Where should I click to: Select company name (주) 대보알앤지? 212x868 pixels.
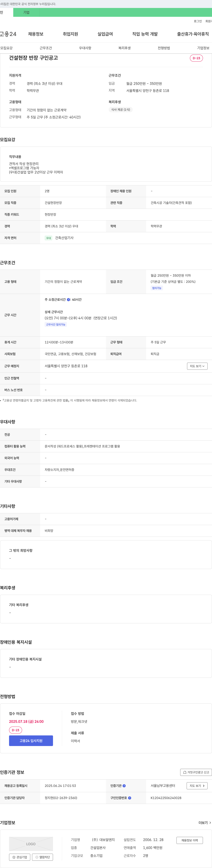[103, 840]
